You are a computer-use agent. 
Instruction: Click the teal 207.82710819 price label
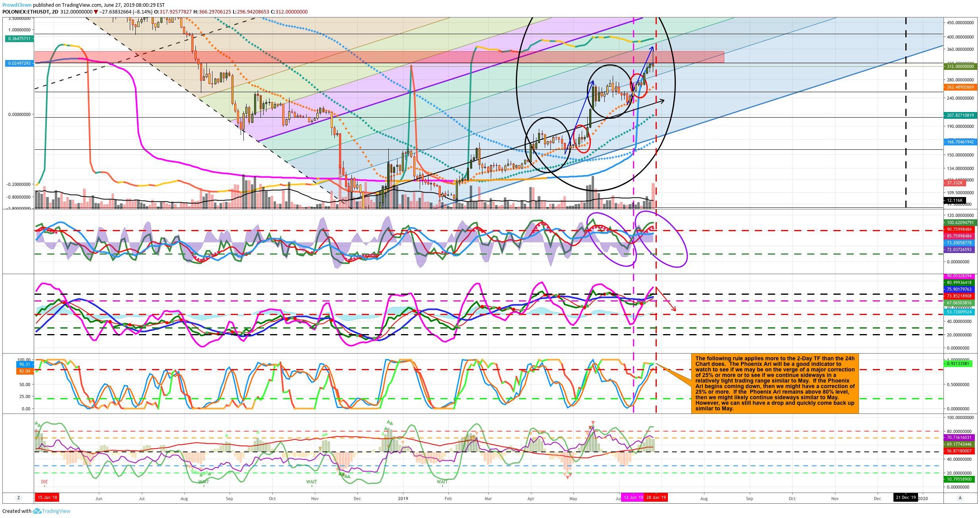tap(960, 115)
